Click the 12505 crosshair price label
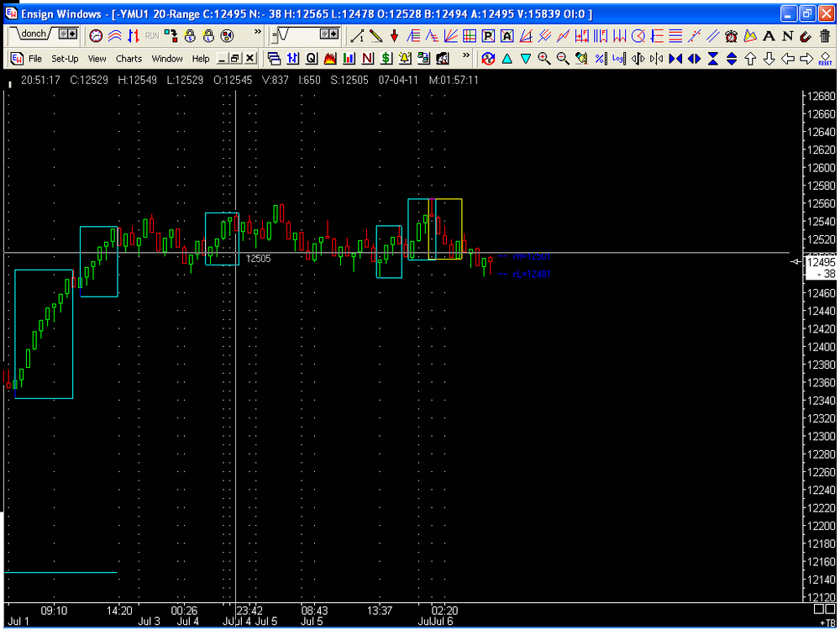840x630 pixels. [258, 259]
